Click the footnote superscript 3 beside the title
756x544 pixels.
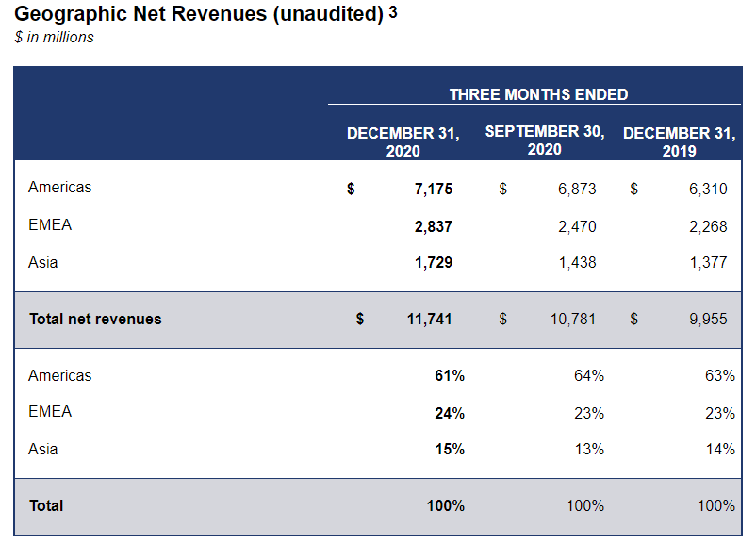393,12
